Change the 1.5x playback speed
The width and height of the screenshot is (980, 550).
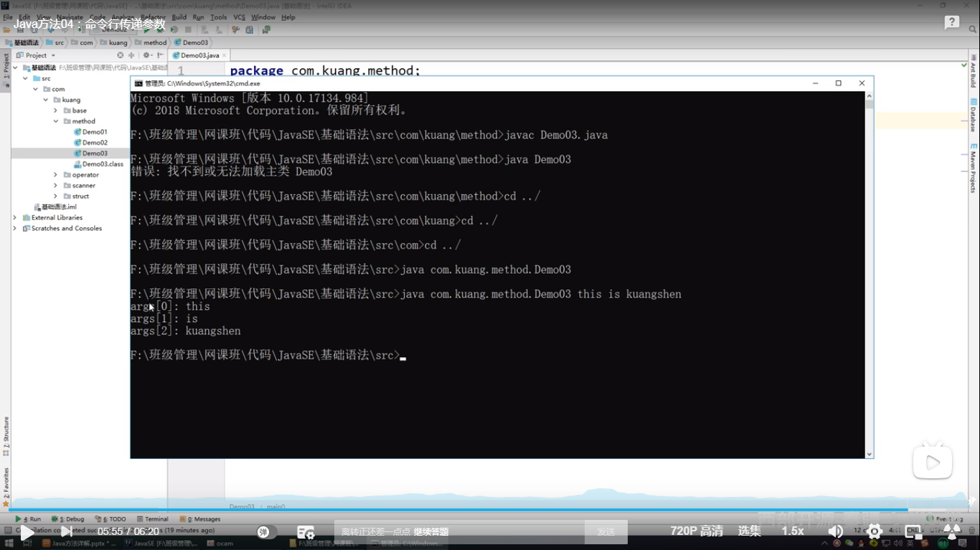[793, 531]
